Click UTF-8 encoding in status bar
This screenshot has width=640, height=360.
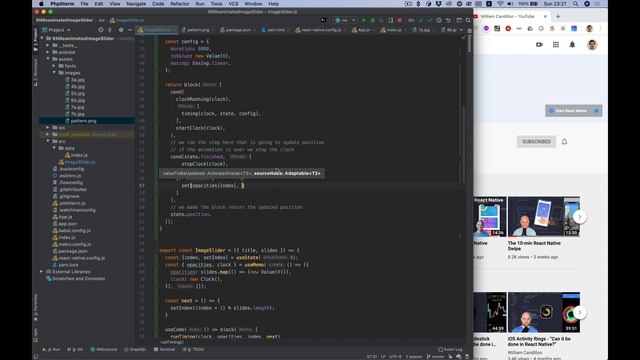click(x=395, y=357)
